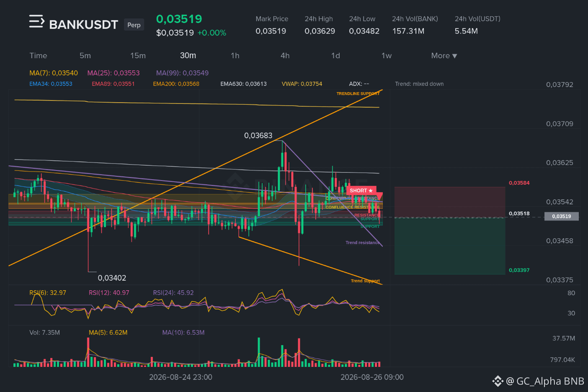Select the Perp contract badge
Screen dimensions: 588x392
coord(134,25)
